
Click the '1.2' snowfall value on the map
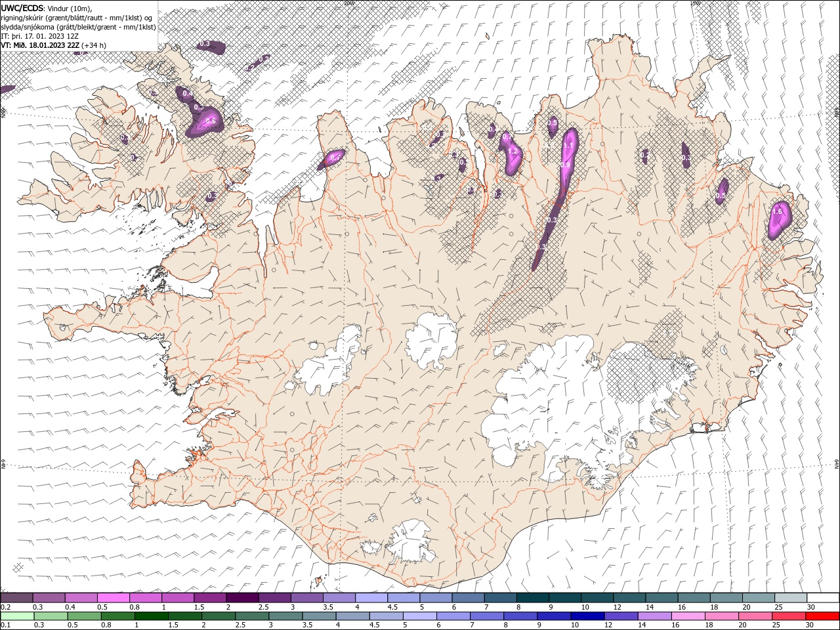[513, 152]
